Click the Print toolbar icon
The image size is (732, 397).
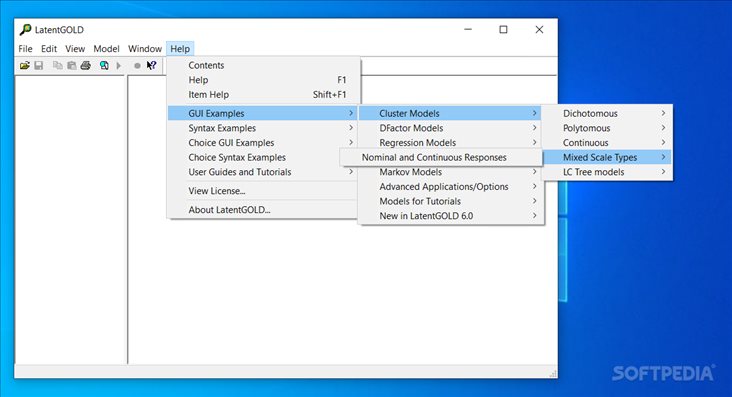85,66
